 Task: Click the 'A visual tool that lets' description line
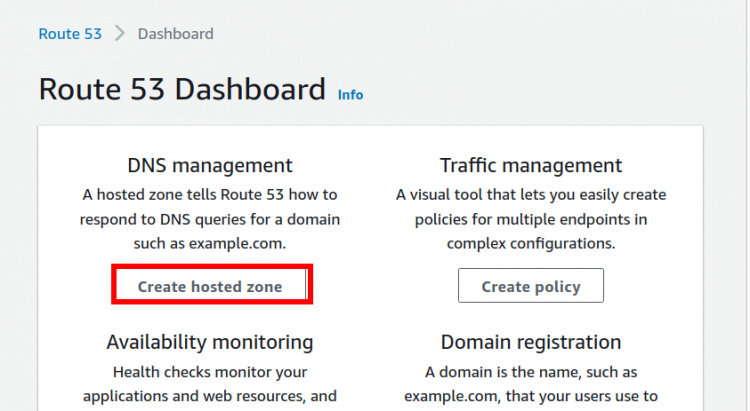531,194
